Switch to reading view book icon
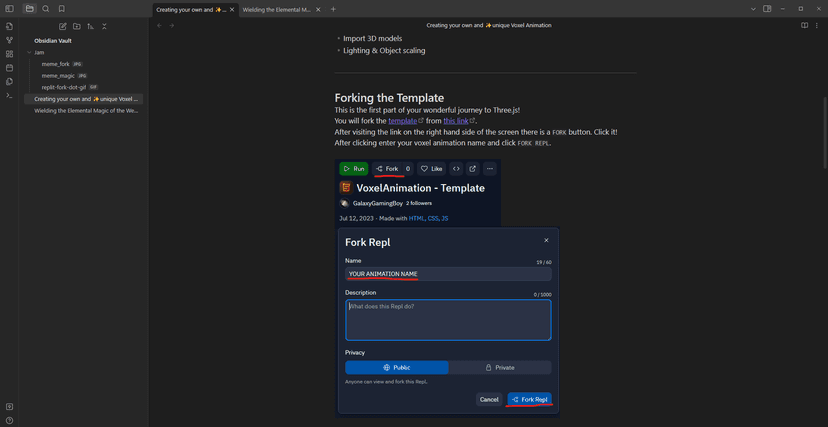828x427 pixels. tap(804, 25)
